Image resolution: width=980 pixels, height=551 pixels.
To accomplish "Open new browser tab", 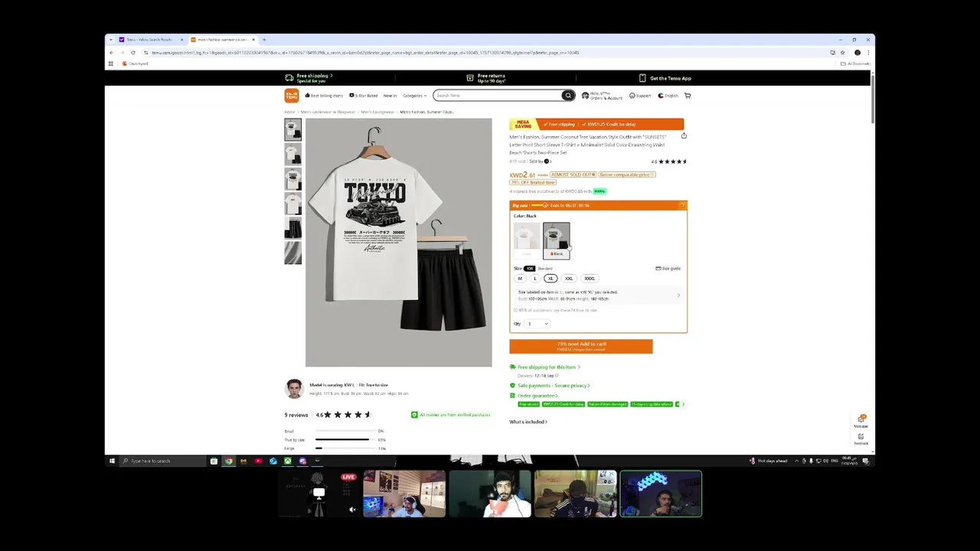I will click(x=264, y=40).
